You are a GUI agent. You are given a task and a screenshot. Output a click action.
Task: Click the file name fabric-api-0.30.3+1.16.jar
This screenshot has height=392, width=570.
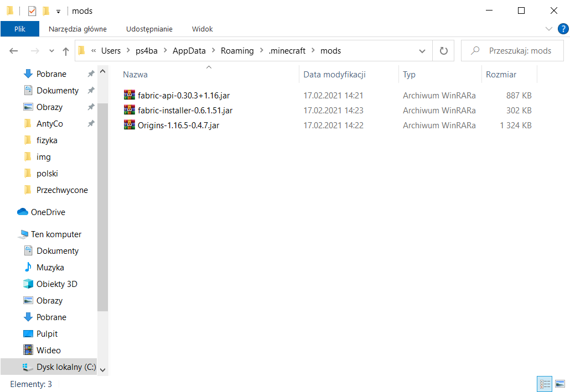coord(184,96)
